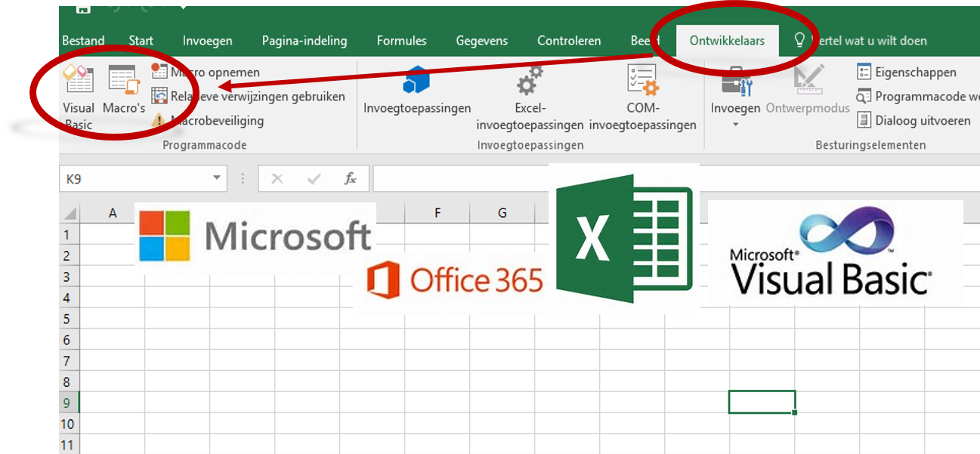Open Excel-invoegtoepassingen dialog
The image size is (980, 454).
point(530,97)
